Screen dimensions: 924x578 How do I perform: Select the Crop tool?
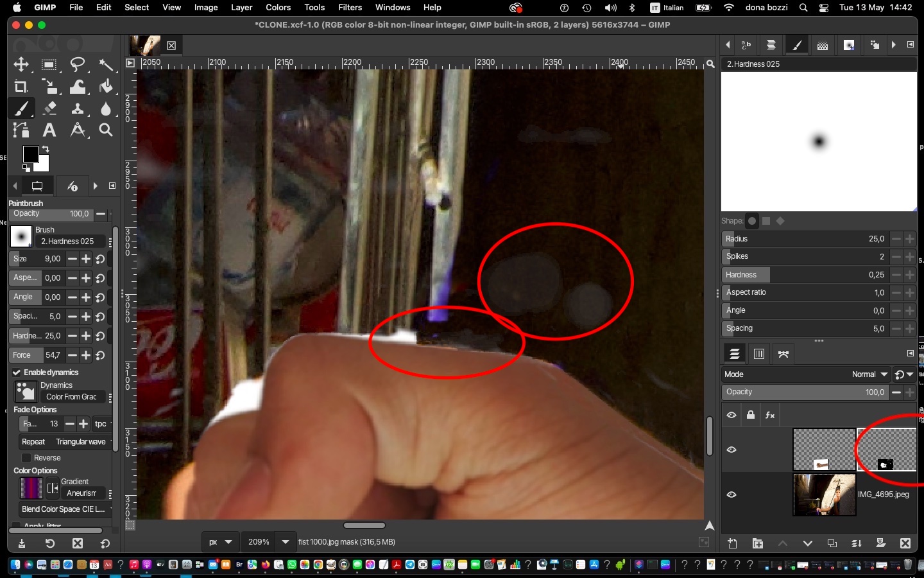pyautogui.click(x=21, y=87)
